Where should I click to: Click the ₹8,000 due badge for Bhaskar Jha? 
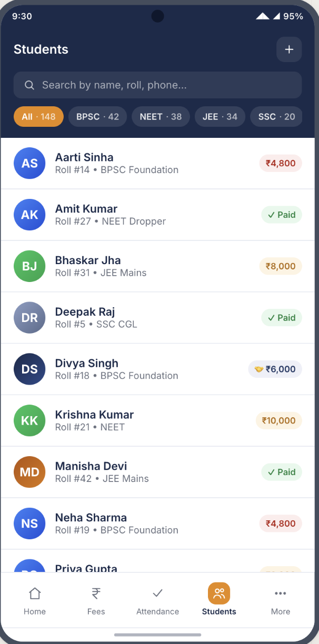pyautogui.click(x=280, y=266)
